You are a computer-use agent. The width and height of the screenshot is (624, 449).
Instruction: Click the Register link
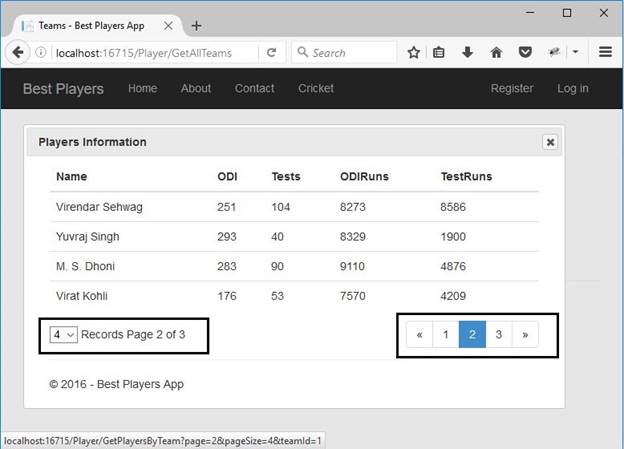click(x=512, y=88)
